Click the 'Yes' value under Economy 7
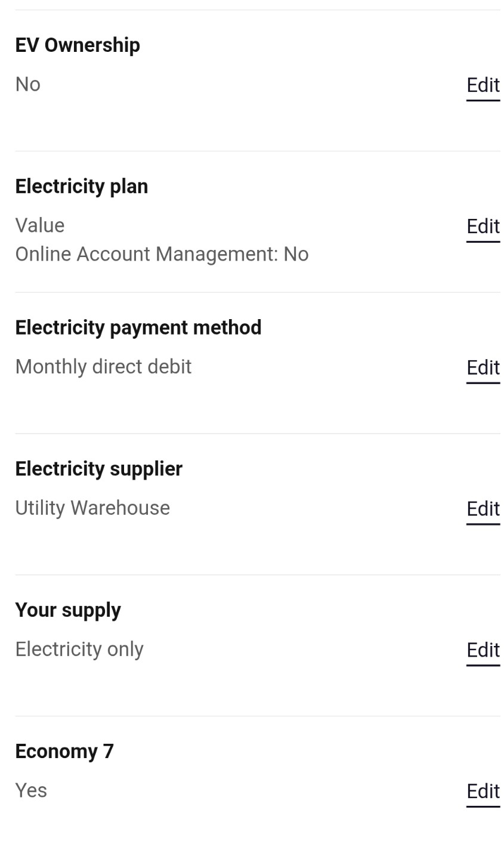The height and width of the screenshot is (841, 504). [x=31, y=791]
